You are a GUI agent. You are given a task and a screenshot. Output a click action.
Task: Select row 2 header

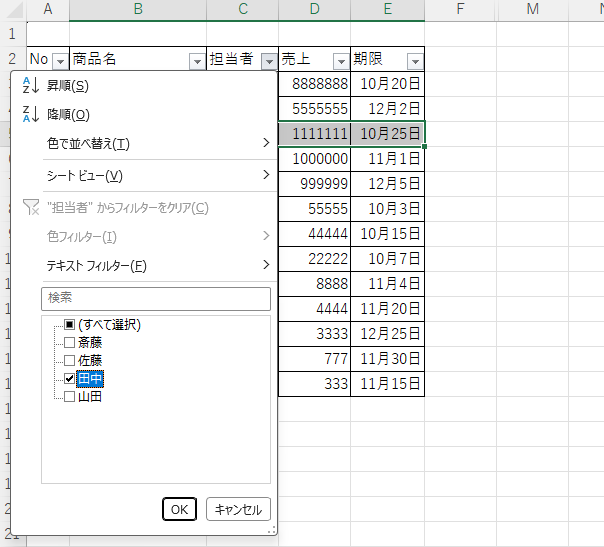[13, 59]
